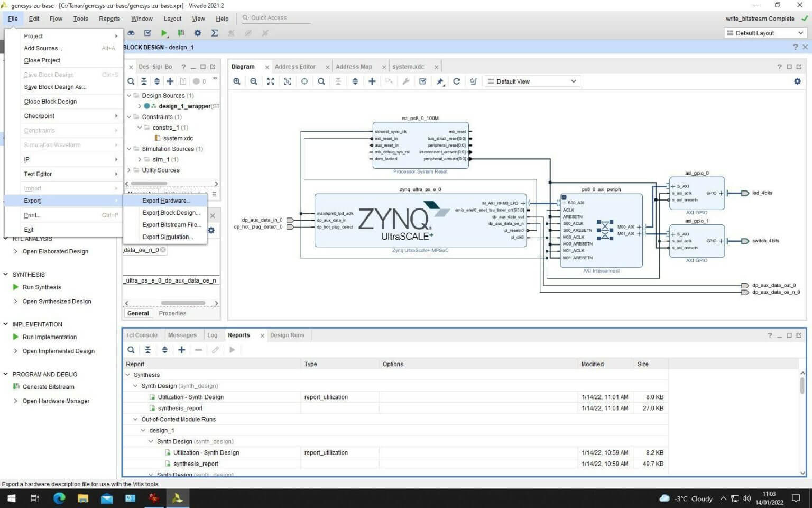Click the Sigma reports toolbar icon
The width and height of the screenshot is (812, 508).
click(x=215, y=33)
